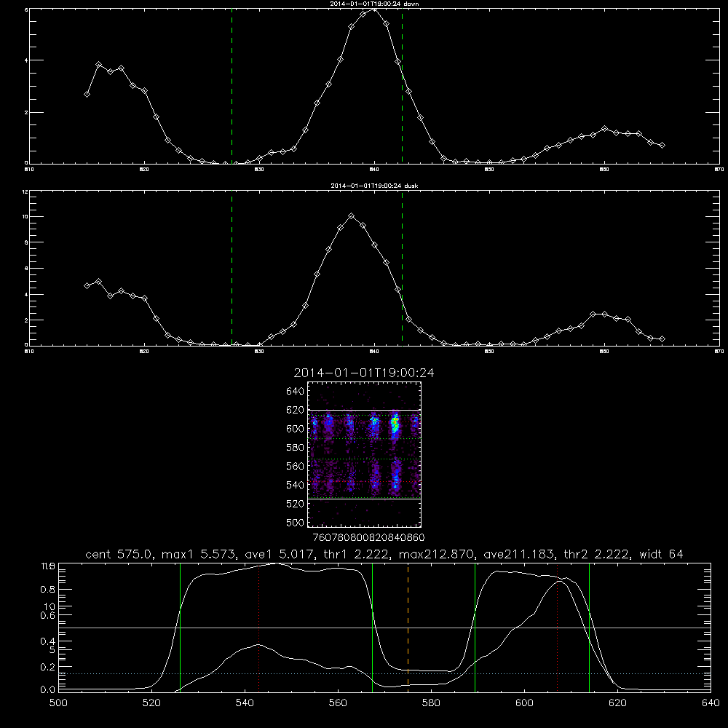Click the last data point of the dusk curve
Viewport: 728px width, 728px height.
(x=662, y=339)
